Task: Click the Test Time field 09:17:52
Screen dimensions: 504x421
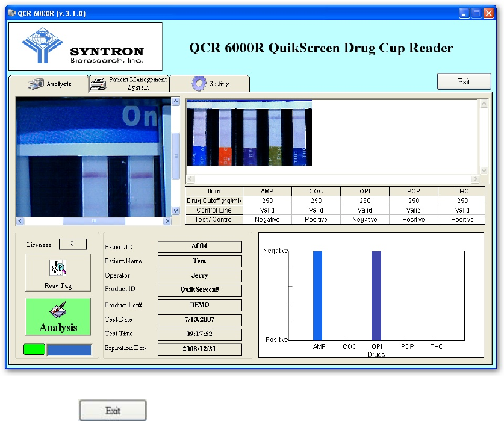Action: click(199, 334)
